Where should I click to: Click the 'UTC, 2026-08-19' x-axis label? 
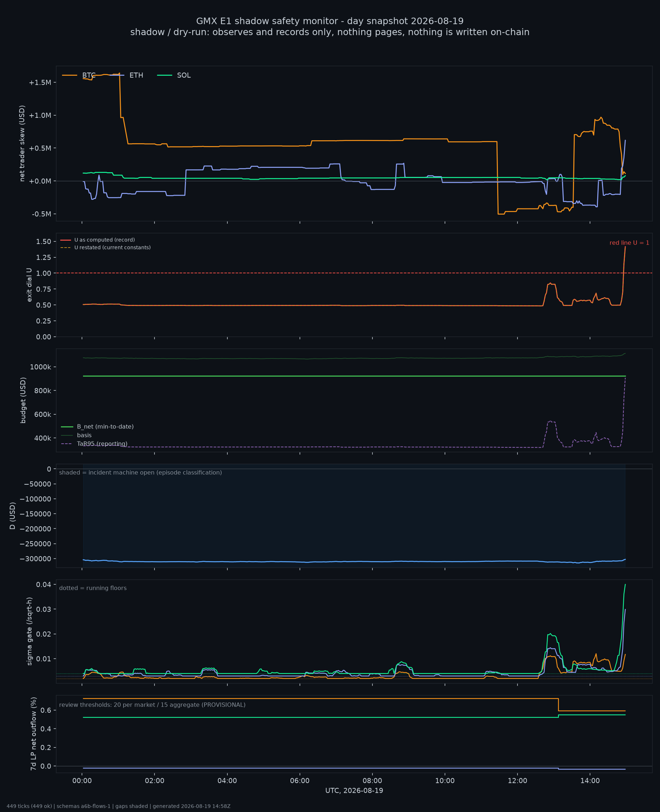(354, 791)
